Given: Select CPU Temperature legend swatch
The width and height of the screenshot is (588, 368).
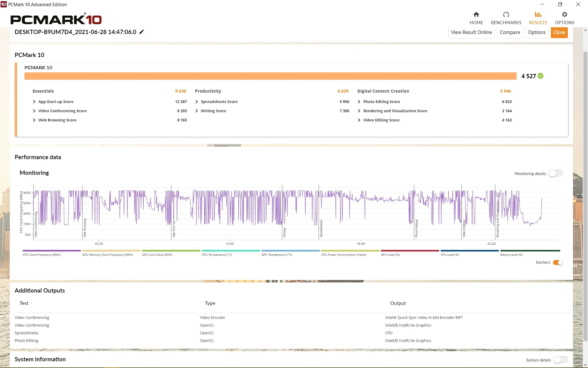Looking at the screenshot, I should [x=231, y=251].
